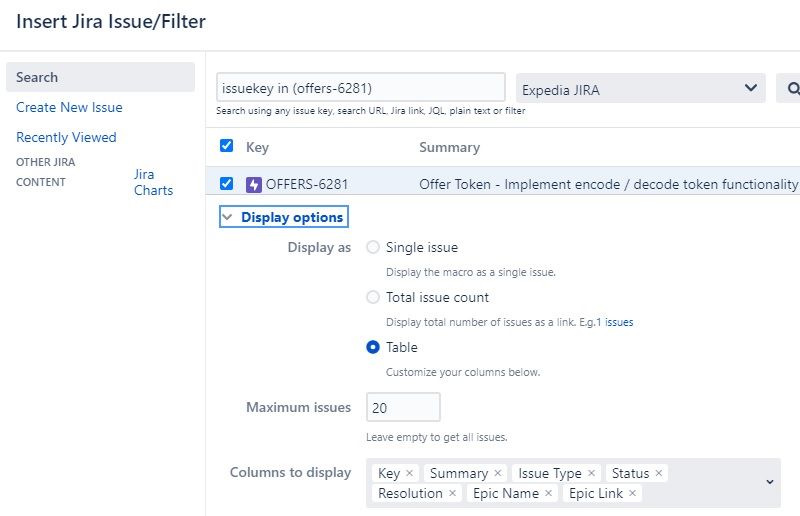The height and width of the screenshot is (516, 800).
Task: Click the Summary column header
Action: [x=449, y=148]
